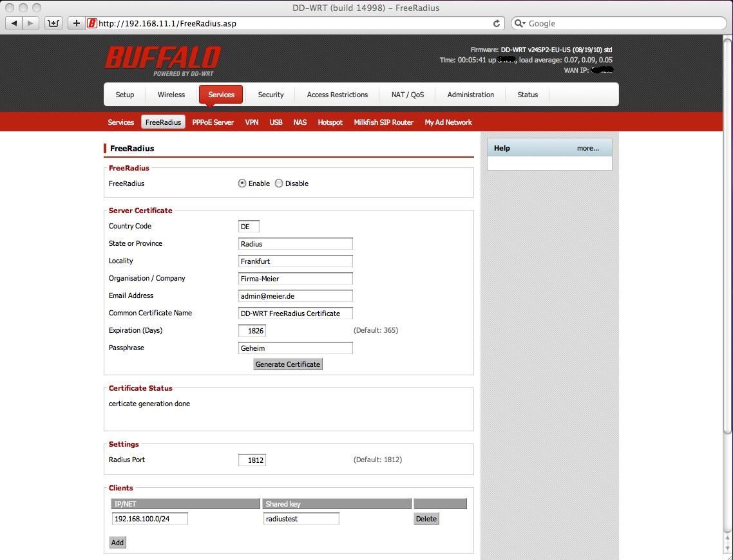The height and width of the screenshot is (560, 733).
Task: Open the Services main tab
Action: [x=221, y=95]
